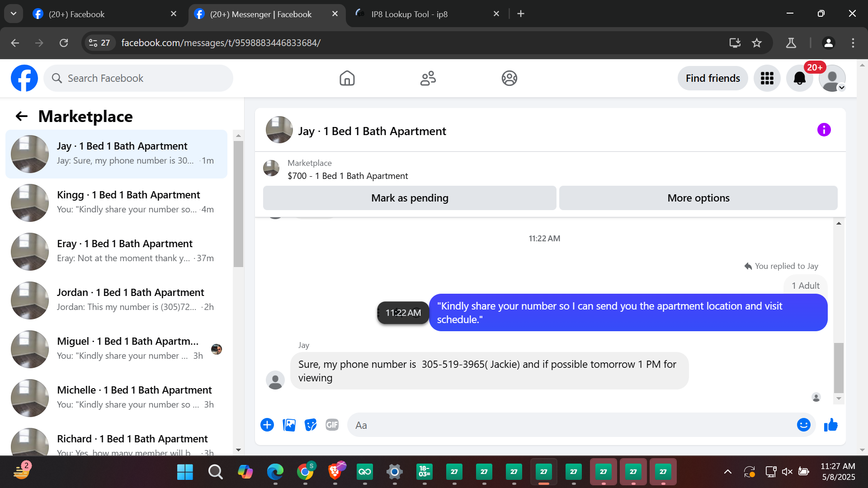Open account menu from profile avatar
This screenshot has width=868, height=488.
[x=832, y=78]
